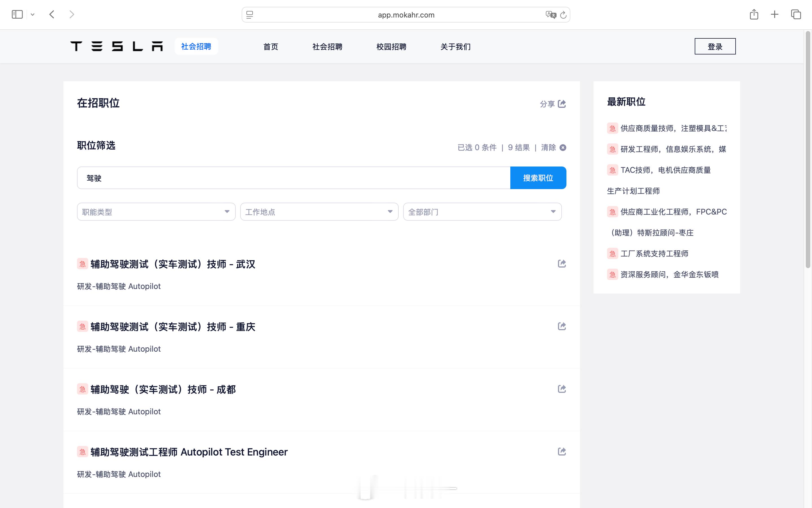Open latest job 生产计划工程师
Screen dimensions: 812x508
(x=633, y=191)
